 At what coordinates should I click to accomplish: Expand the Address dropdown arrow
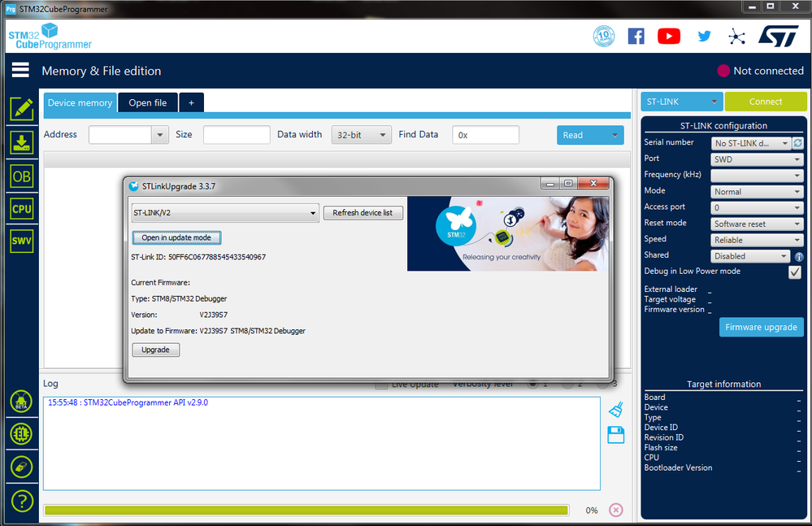(x=160, y=135)
